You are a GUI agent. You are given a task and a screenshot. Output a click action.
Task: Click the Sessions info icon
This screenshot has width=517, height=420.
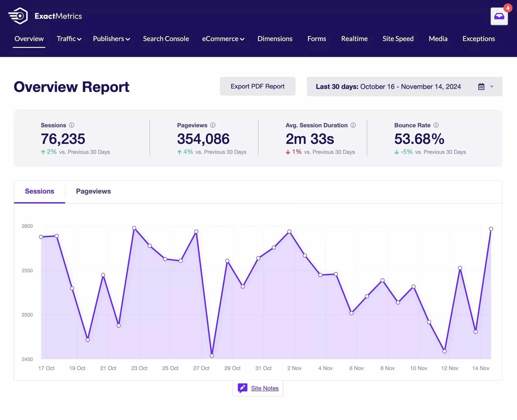72,125
